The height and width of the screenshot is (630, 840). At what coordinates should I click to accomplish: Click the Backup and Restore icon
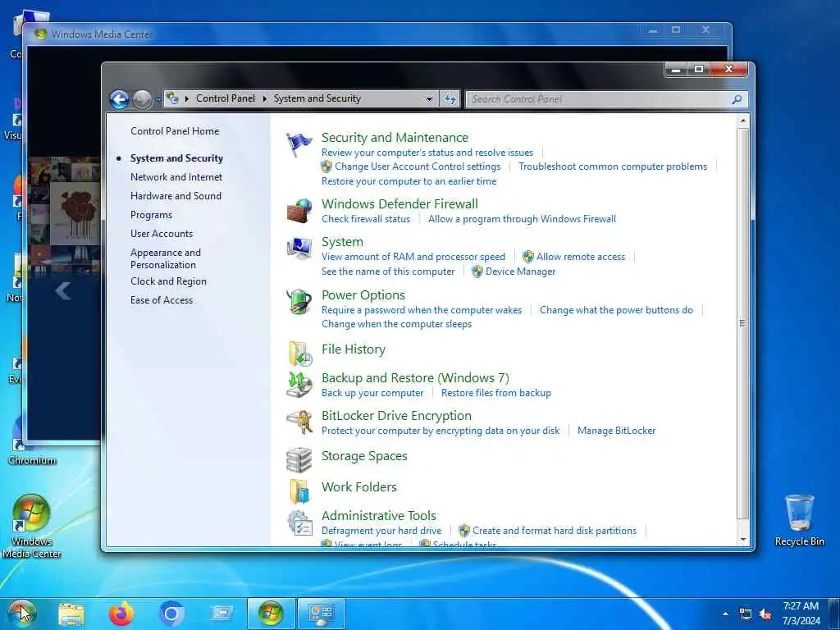[299, 385]
